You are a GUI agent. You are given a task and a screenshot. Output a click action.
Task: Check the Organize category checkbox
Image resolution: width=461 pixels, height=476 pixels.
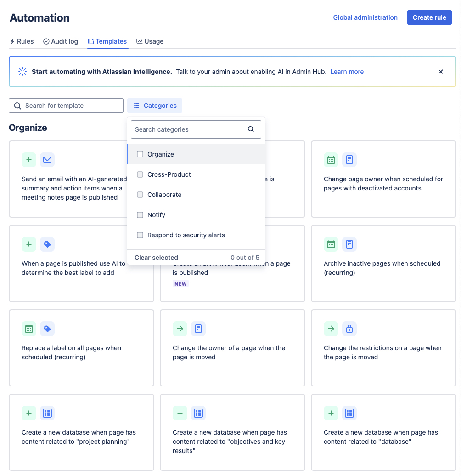click(140, 154)
